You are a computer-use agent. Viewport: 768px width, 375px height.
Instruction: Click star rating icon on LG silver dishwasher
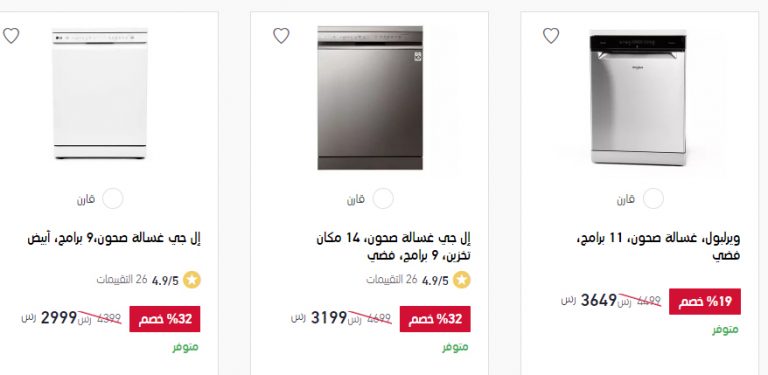coord(461,280)
